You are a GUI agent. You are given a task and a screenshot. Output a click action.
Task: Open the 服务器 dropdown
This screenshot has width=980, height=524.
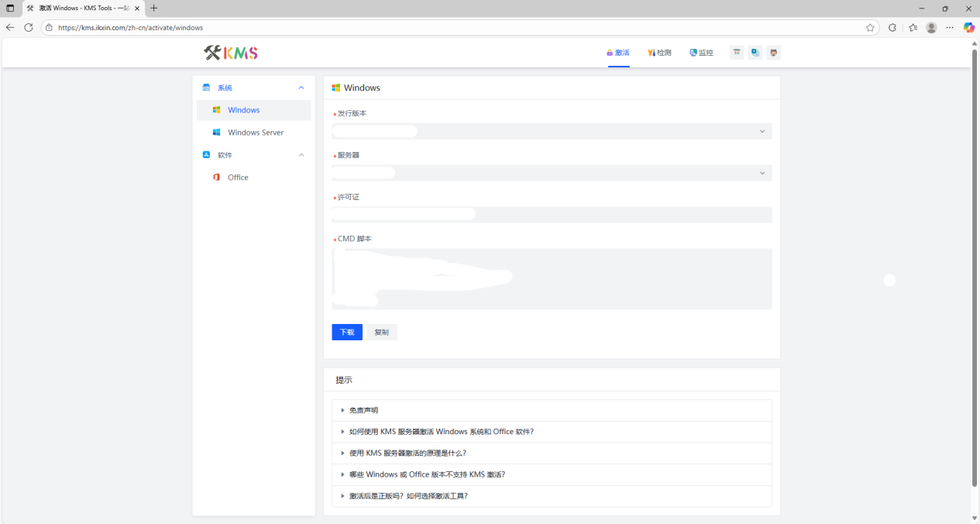(x=552, y=173)
